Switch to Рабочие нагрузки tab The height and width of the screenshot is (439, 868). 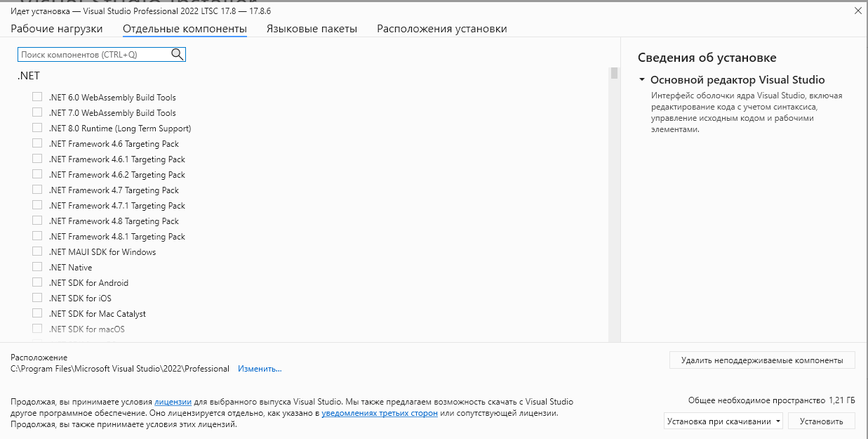pyautogui.click(x=57, y=29)
